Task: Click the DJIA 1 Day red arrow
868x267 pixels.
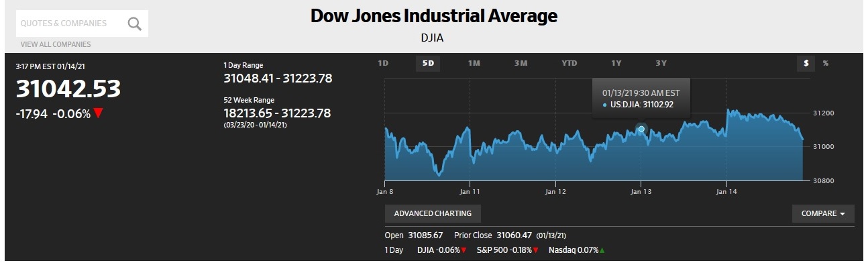Action: [x=464, y=250]
